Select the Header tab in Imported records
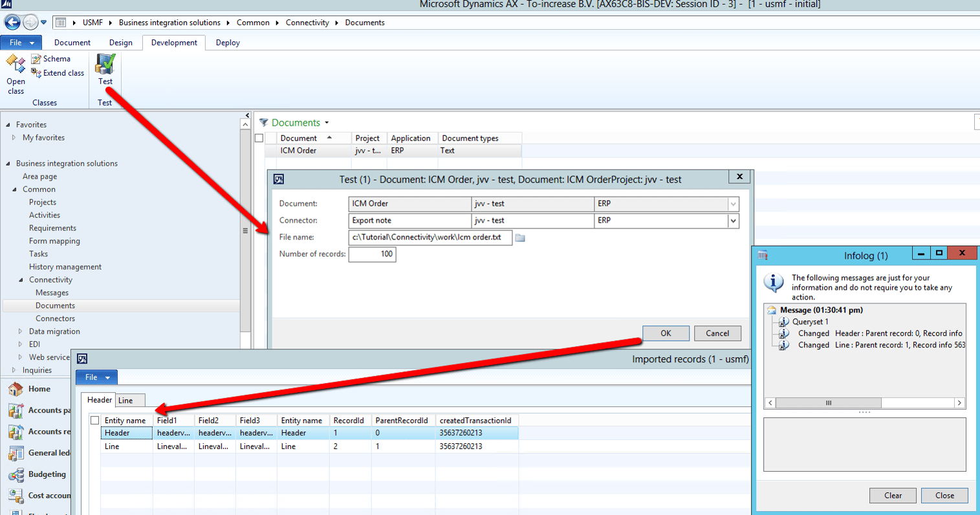 pos(100,400)
